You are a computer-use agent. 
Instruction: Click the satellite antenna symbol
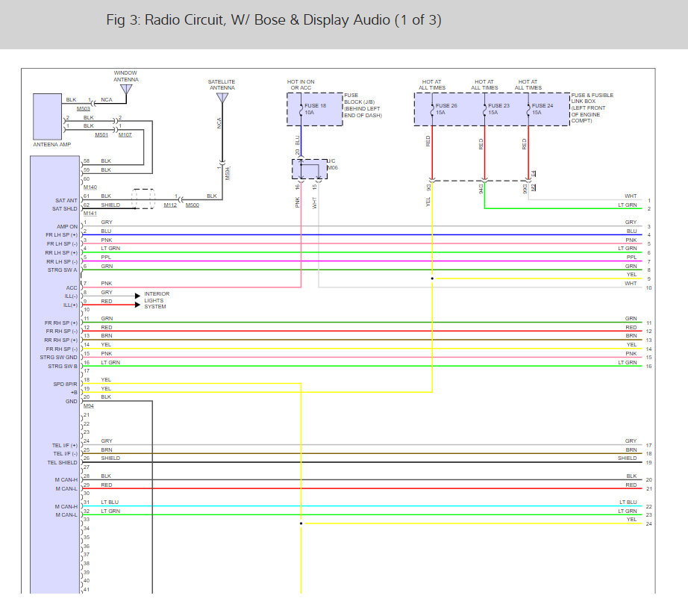coord(221,96)
